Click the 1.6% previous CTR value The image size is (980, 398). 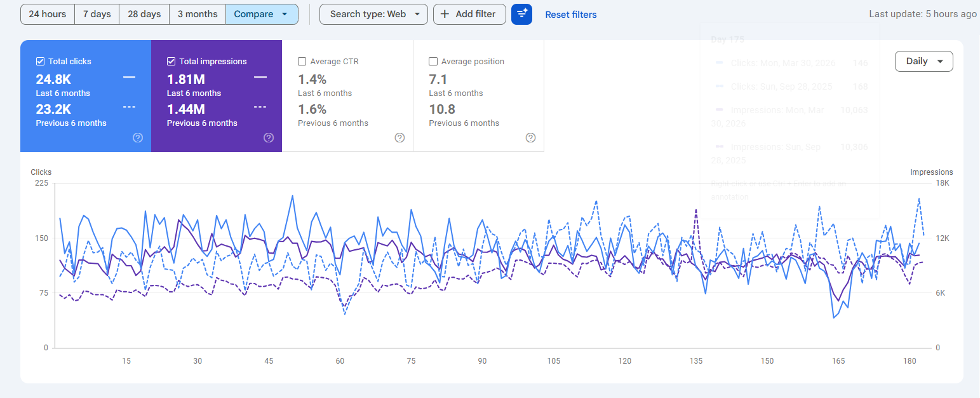click(312, 109)
